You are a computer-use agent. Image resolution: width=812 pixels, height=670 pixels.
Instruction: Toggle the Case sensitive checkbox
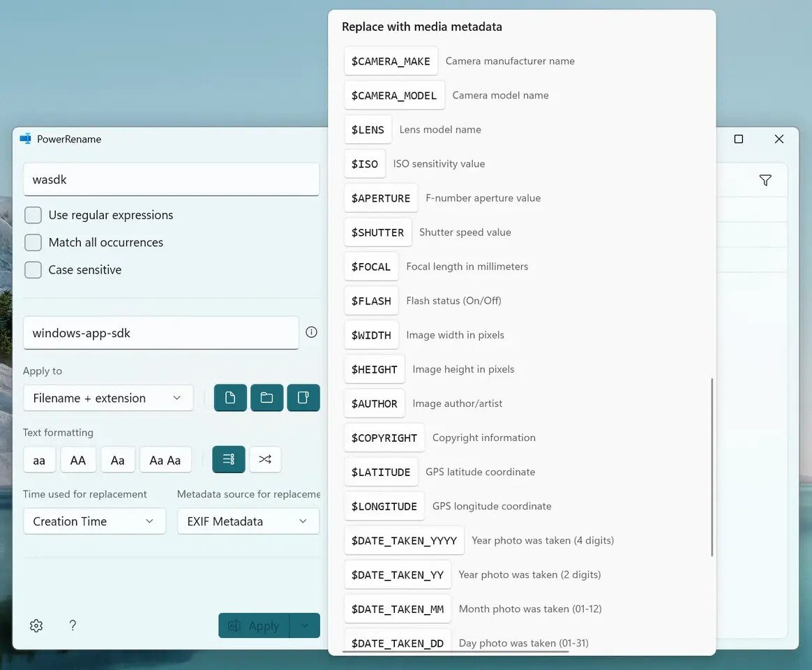tap(33, 269)
